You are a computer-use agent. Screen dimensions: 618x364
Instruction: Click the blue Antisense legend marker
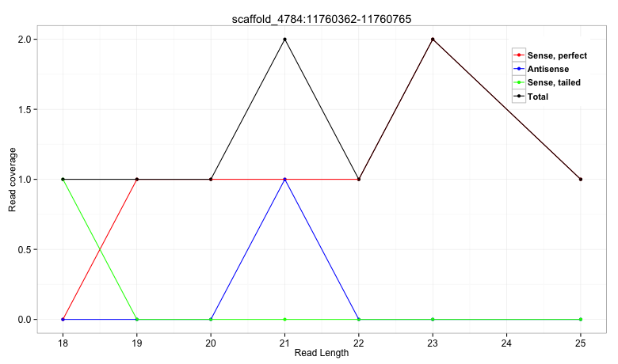point(519,70)
